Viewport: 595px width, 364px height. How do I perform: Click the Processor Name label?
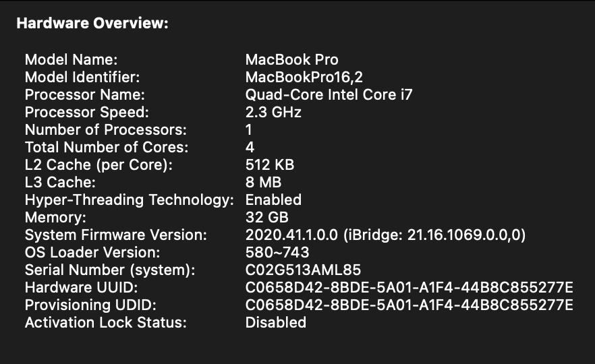tap(84, 95)
